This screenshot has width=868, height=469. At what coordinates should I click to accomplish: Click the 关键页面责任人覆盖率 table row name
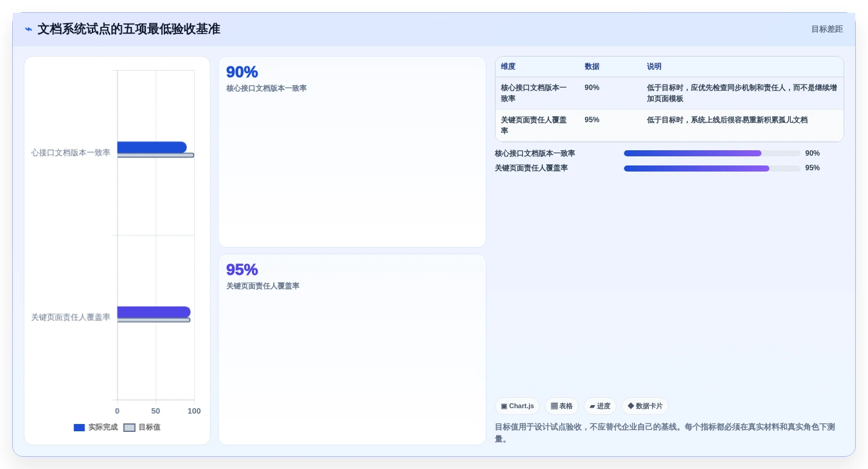coord(534,125)
